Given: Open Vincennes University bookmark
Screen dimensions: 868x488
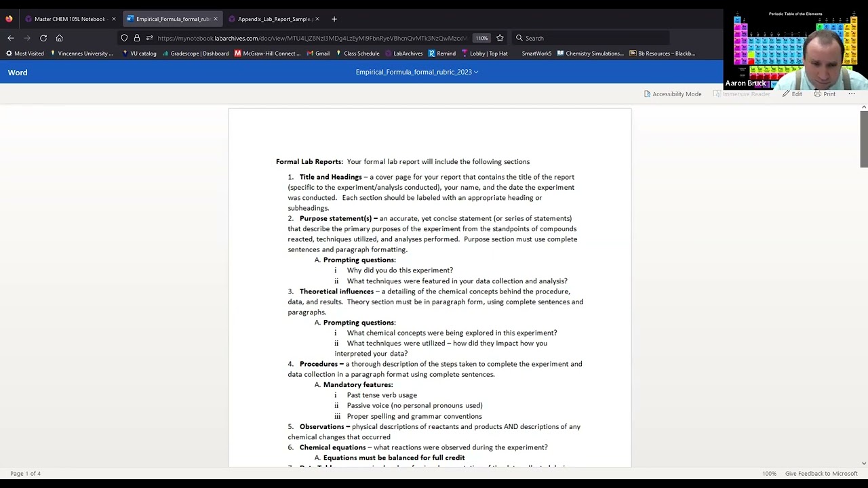Looking at the screenshot, I should coord(81,54).
